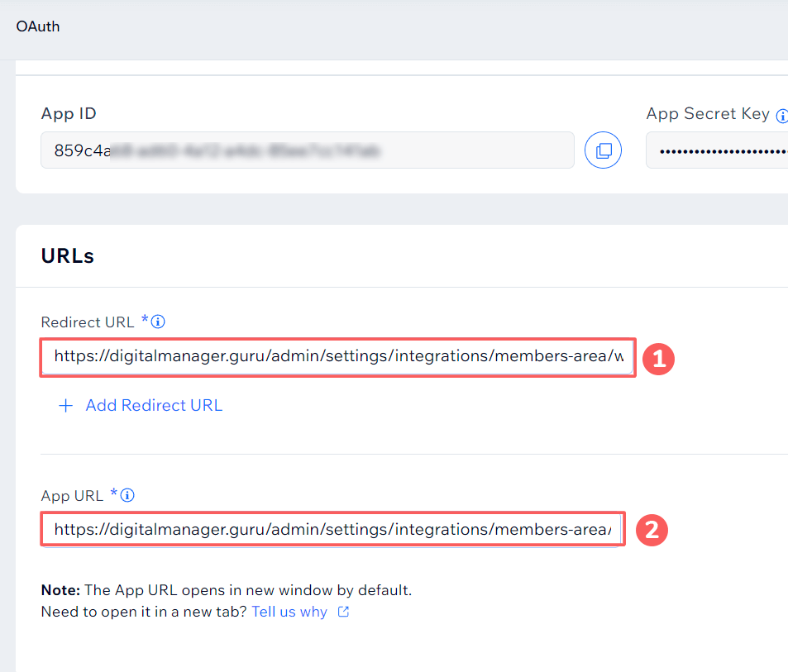788x672 pixels.
Task: Click the red number 1 annotation badge
Action: [x=658, y=359]
